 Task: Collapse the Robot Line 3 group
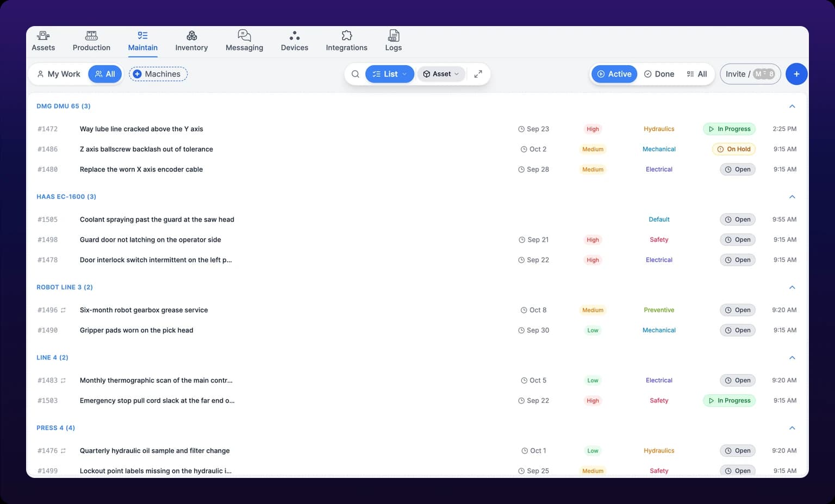[792, 287]
